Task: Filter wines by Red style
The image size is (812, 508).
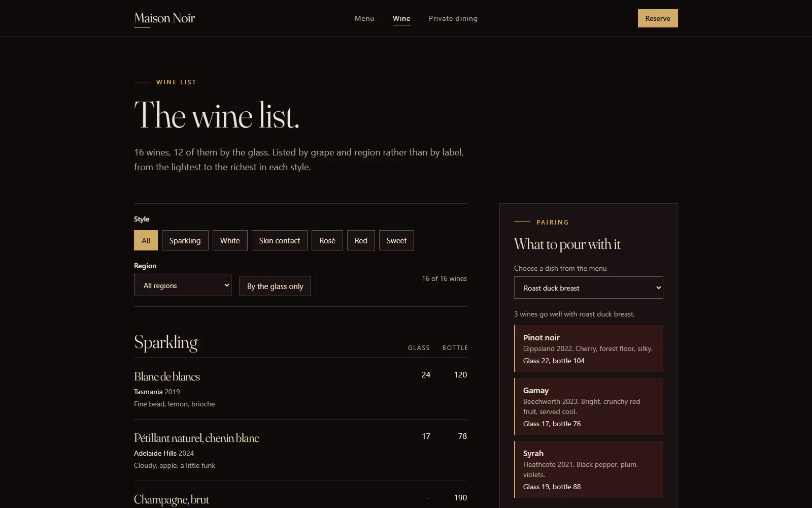Action: click(361, 240)
